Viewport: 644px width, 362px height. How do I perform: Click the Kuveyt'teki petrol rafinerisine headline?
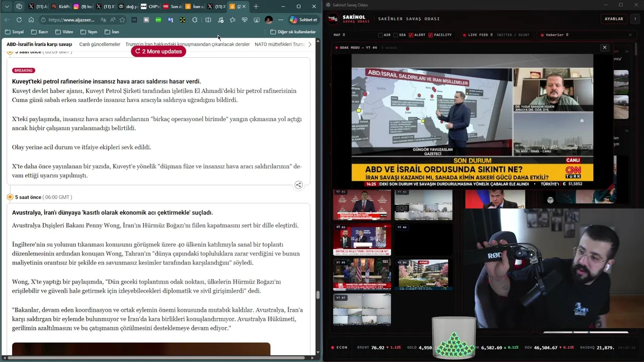106,81
